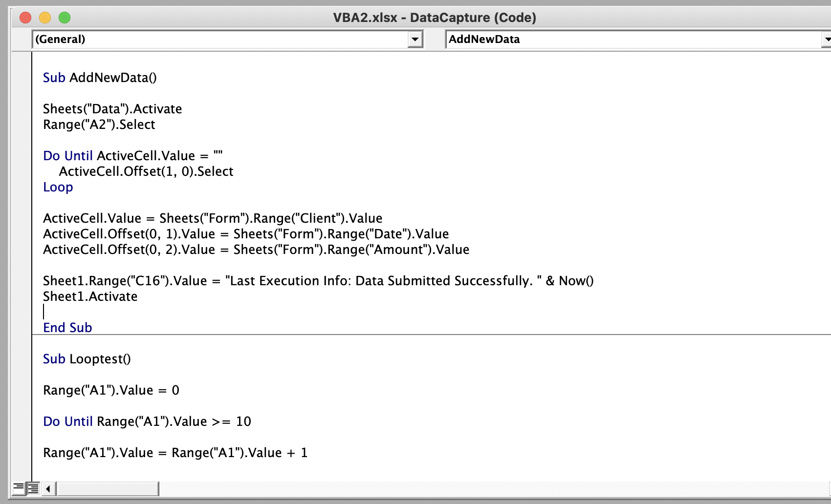Set breakpoint in margin beside Sheet1.Activate line
This screenshot has height=504, width=831.
coord(22,296)
